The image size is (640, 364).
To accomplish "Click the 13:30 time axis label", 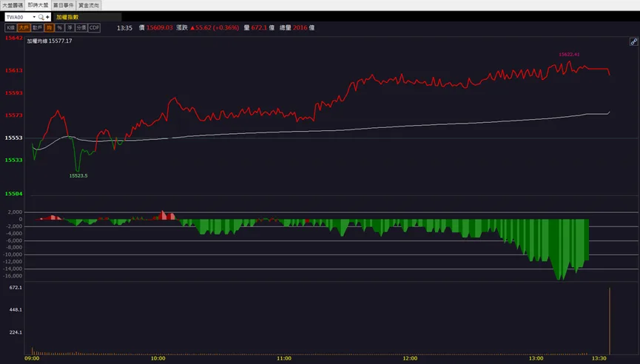I will click(x=599, y=359).
